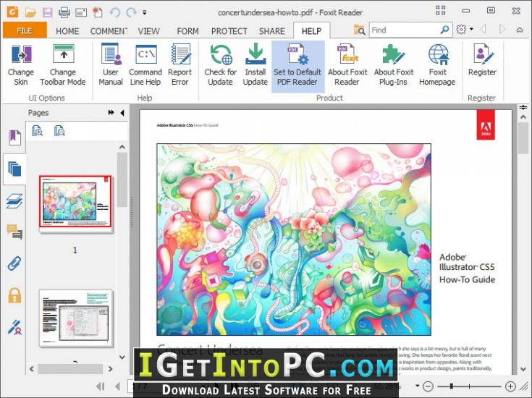Click the Pages panel horizontal scrollbar
This screenshot has width=532, height=398.
70,369
